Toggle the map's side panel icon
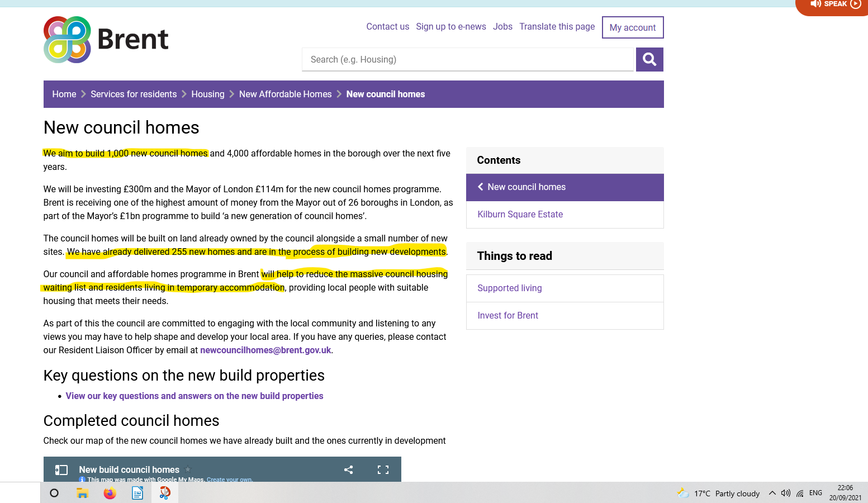This screenshot has width=868, height=503. (x=61, y=469)
